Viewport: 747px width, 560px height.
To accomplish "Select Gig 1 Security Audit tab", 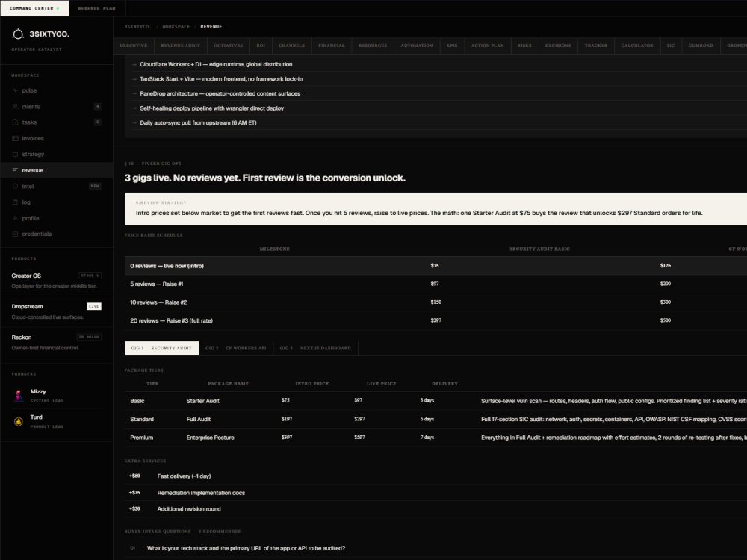I will 161,348.
